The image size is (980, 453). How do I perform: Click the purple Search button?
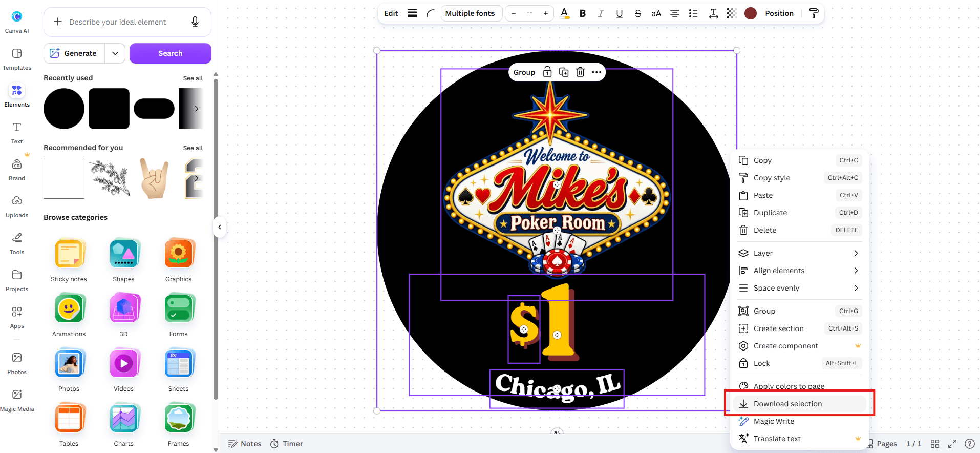pyautogui.click(x=171, y=53)
